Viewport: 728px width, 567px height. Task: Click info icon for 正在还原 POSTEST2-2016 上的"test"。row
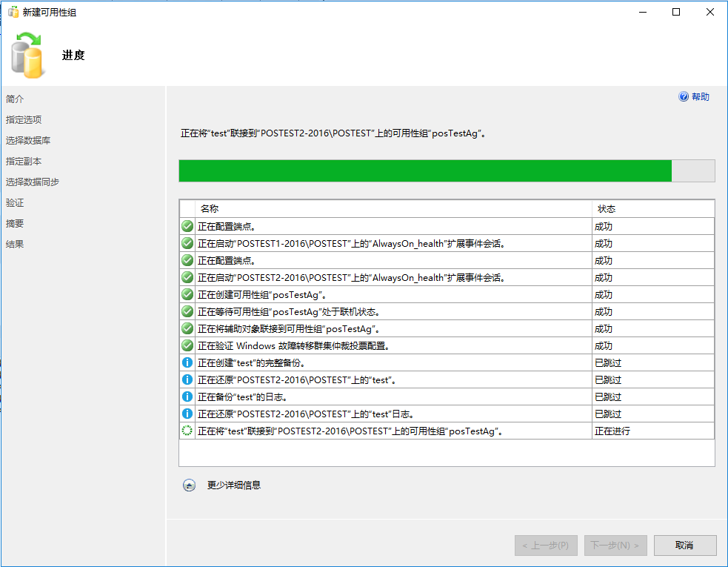click(187, 379)
